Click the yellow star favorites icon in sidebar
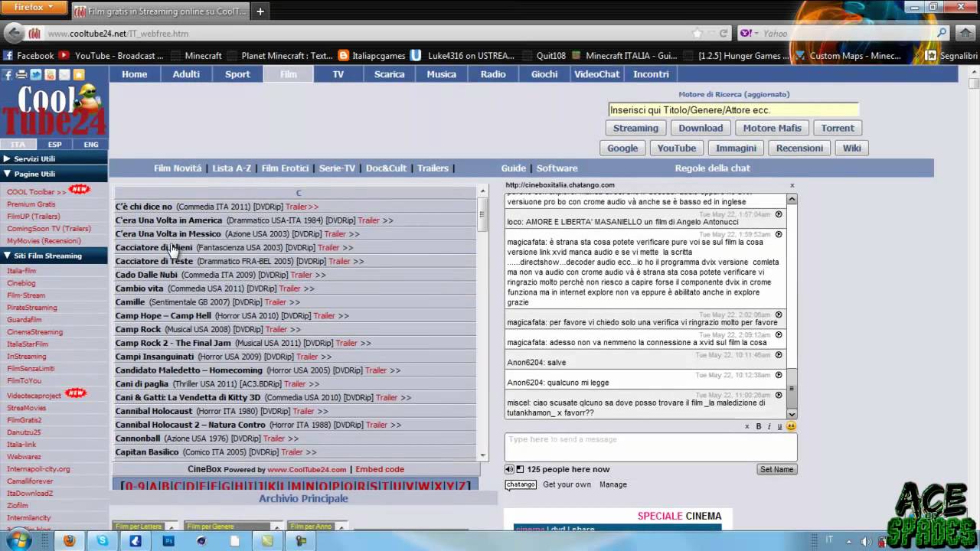Screen dimensions: 980x551 coord(78,74)
